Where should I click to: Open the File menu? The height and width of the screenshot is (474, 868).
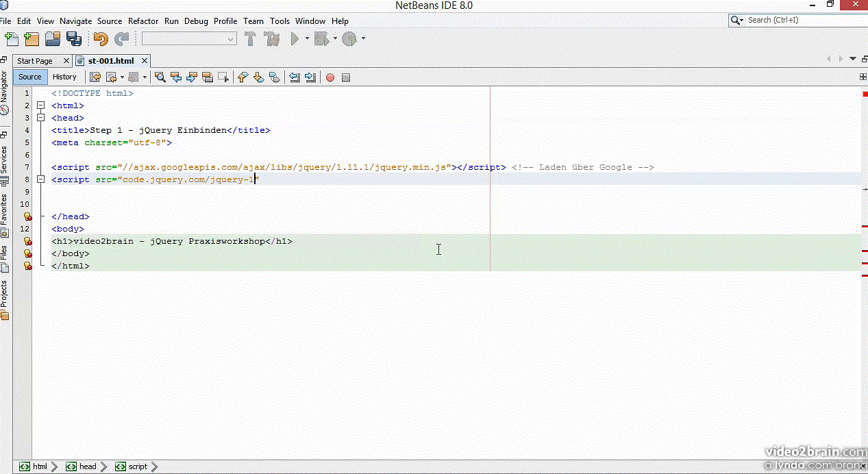(x=5, y=21)
